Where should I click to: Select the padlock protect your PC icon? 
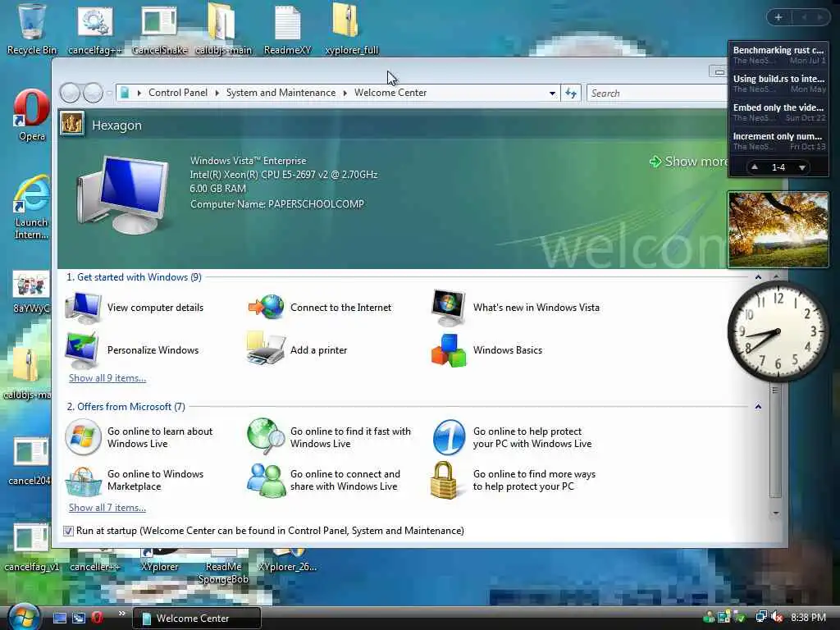444,480
